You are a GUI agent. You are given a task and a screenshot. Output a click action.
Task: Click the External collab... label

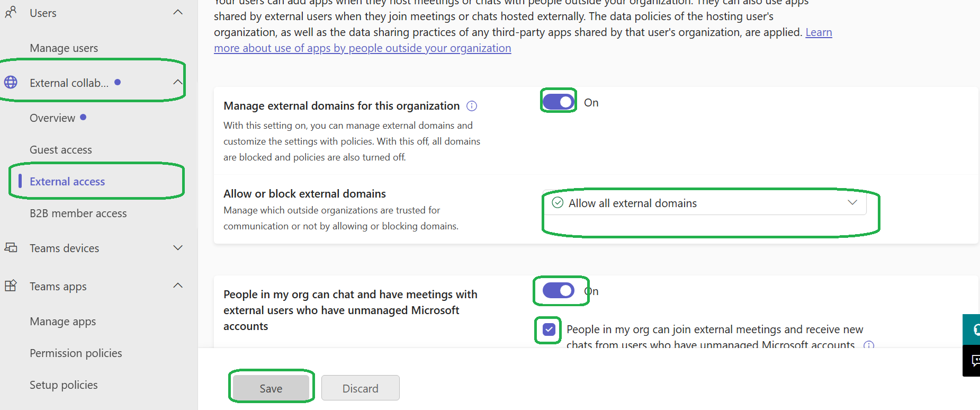coord(69,83)
